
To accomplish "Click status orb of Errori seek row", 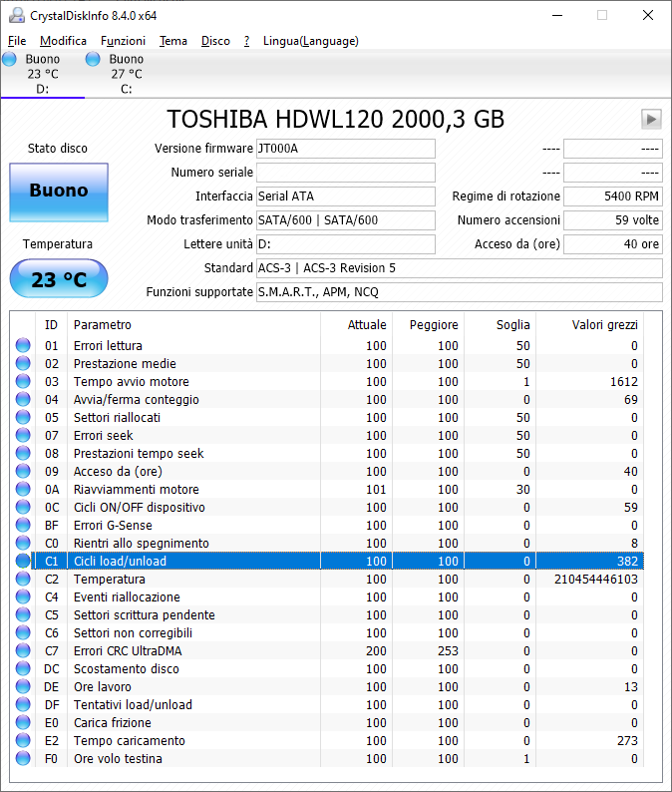I will click(23, 435).
